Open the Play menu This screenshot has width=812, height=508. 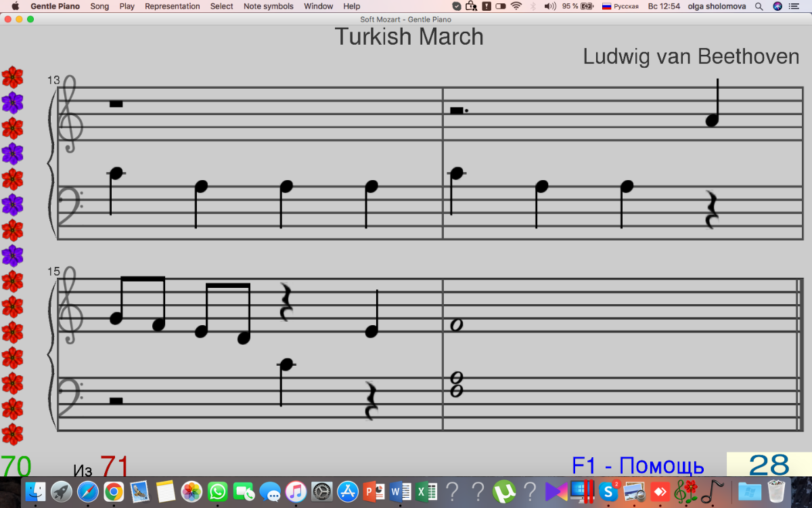pyautogui.click(x=127, y=6)
